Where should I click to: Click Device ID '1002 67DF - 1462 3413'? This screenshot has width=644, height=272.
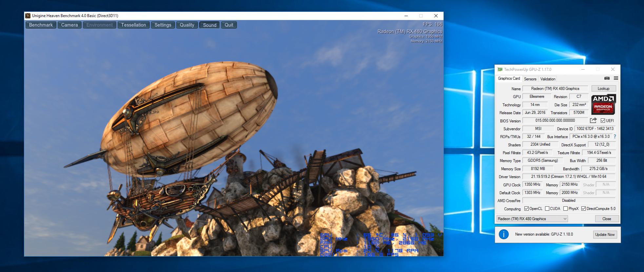[x=595, y=129]
